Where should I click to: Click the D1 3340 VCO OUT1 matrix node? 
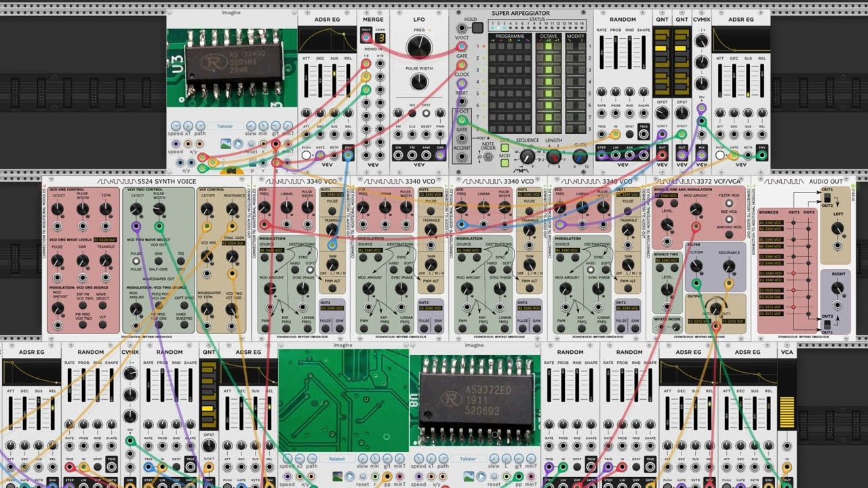[x=793, y=273]
